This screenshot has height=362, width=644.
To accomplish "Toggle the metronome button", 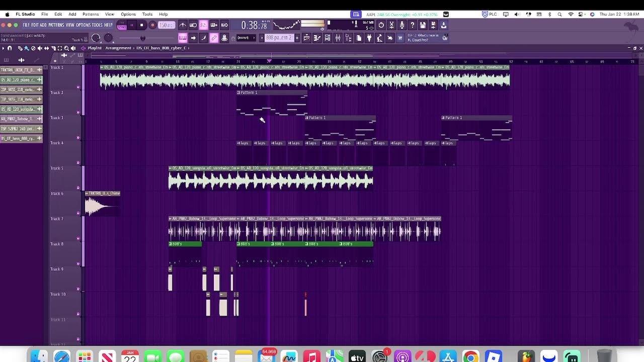I will (182, 25).
